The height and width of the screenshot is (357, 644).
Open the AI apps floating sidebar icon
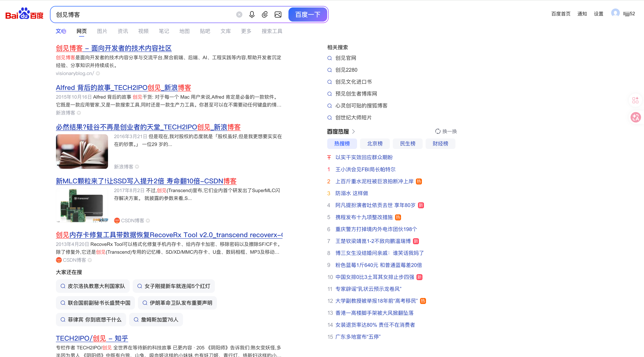coord(635,100)
